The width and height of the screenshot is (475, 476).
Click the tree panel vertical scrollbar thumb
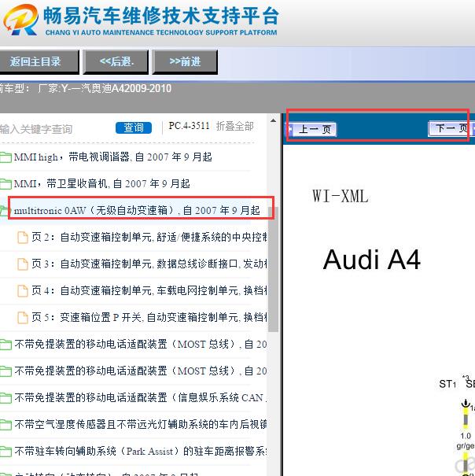click(x=273, y=268)
